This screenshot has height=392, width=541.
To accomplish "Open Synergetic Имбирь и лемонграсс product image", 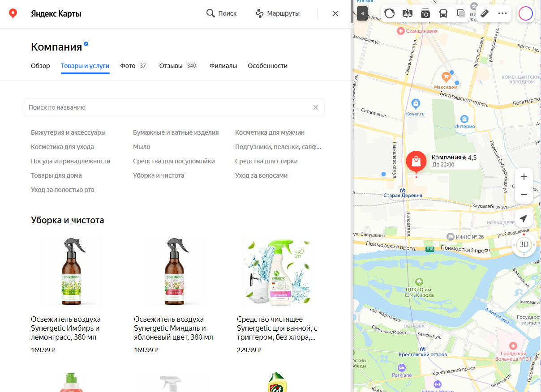I will pyautogui.click(x=73, y=272).
